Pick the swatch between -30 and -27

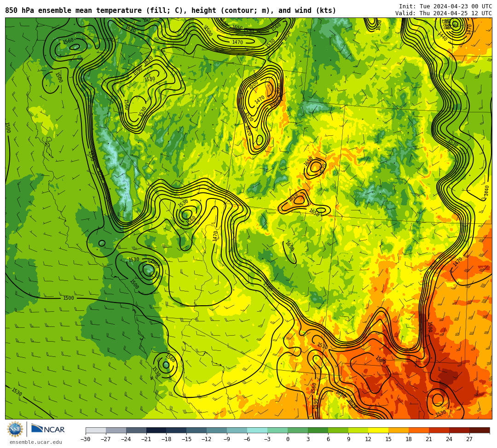(96, 430)
